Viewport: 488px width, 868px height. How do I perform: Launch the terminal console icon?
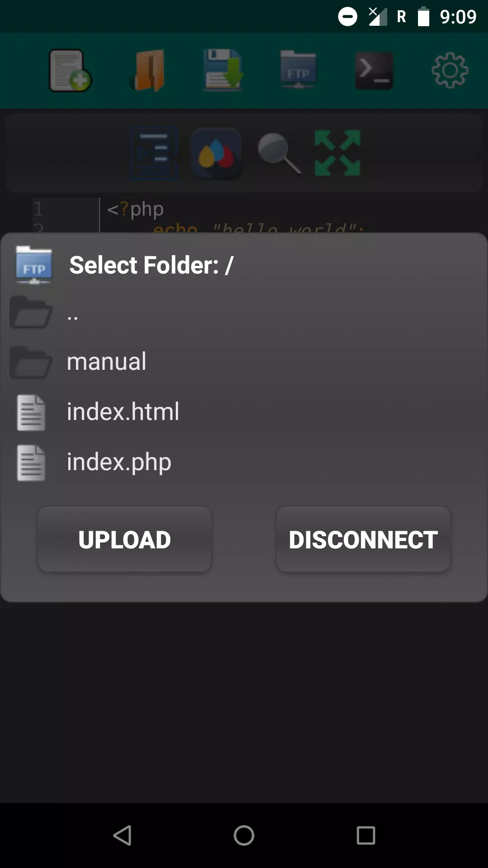[x=374, y=70]
